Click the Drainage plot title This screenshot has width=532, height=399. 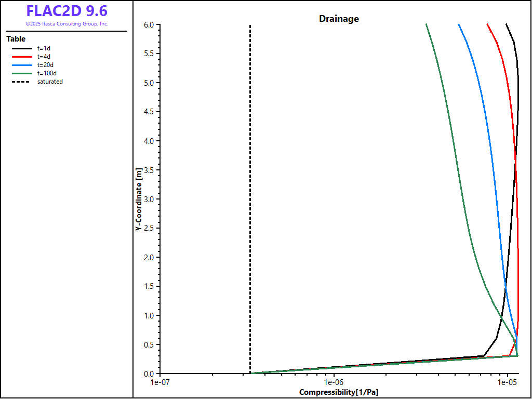click(339, 19)
